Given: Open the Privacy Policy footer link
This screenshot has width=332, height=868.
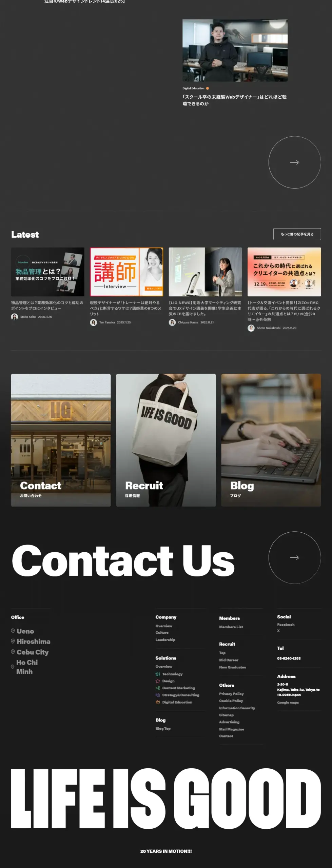Looking at the screenshot, I should pos(231,694).
